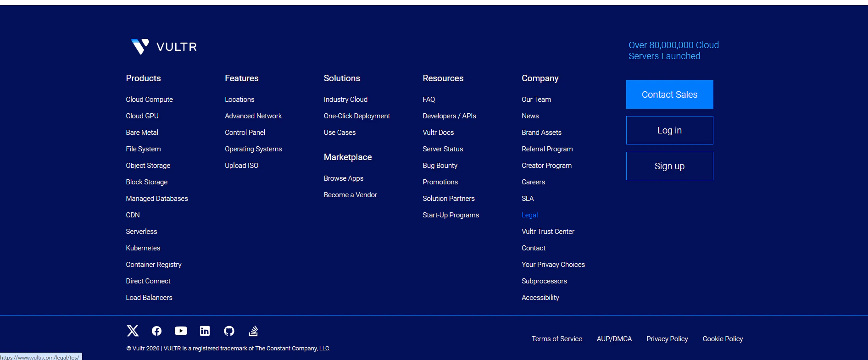Viewport: 868px width, 360px height.
Task: Go to the Referral Program page
Action: click(x=547, y=149)
